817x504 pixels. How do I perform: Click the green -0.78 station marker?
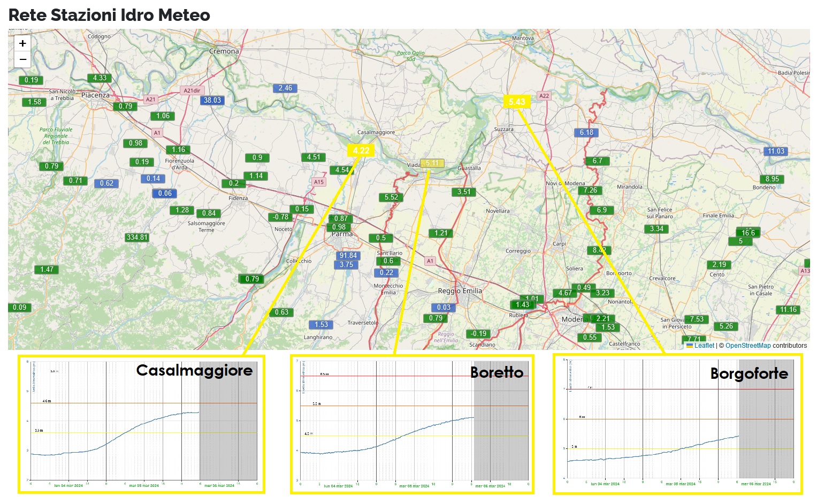pyautogui.click(x=281, y=217)
